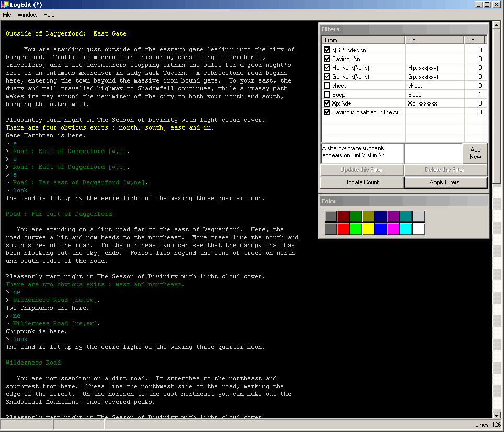Open the Help menu

pos(49,15)
